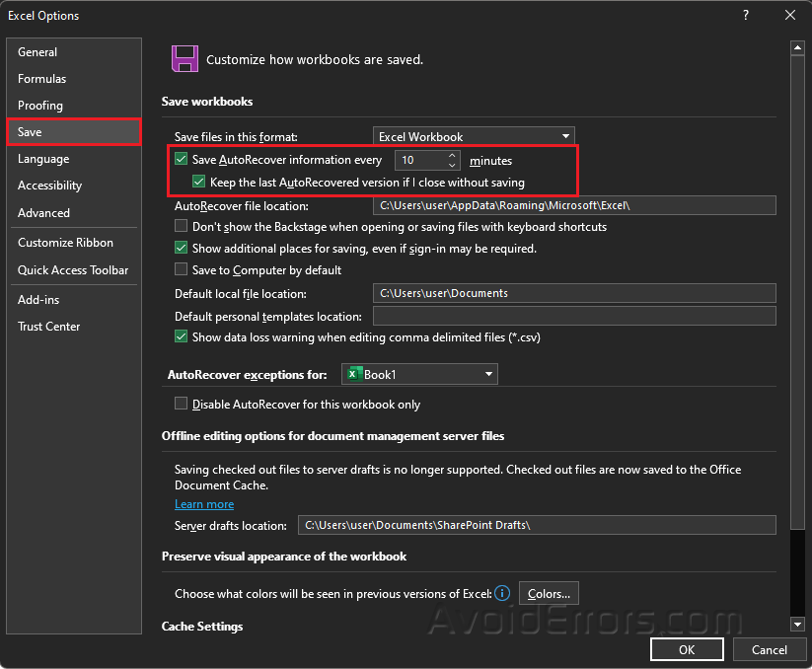Viewport: 812px width, 669px height.
Task: Decrease AutoRecover minutes with down arrow
Action: tap(452, 165)
